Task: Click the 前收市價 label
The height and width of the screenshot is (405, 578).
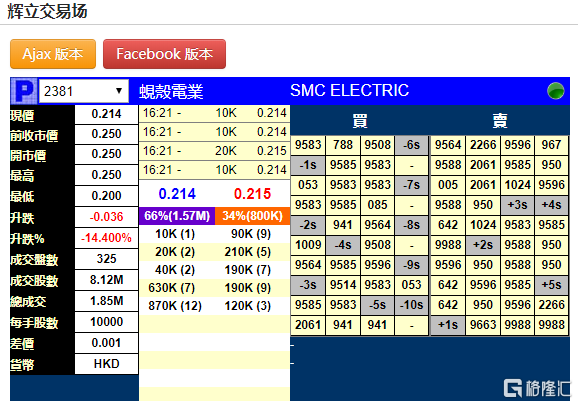Action: pyautogui.click(x=34, y=136)
